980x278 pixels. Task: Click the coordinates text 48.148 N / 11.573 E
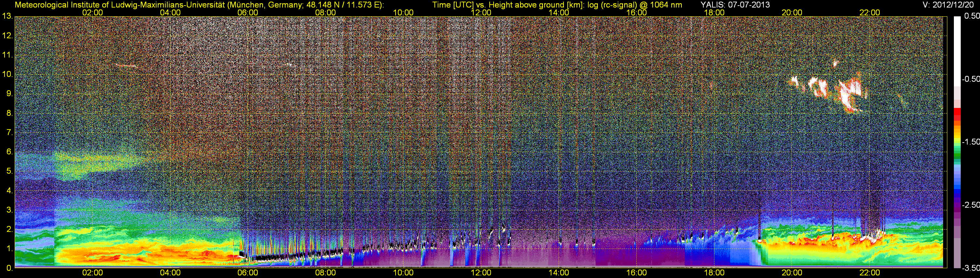[342, 5]
